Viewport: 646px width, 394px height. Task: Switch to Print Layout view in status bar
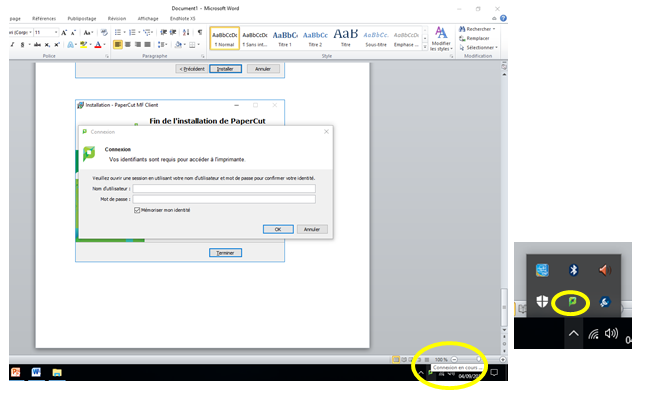pos(396,359)
